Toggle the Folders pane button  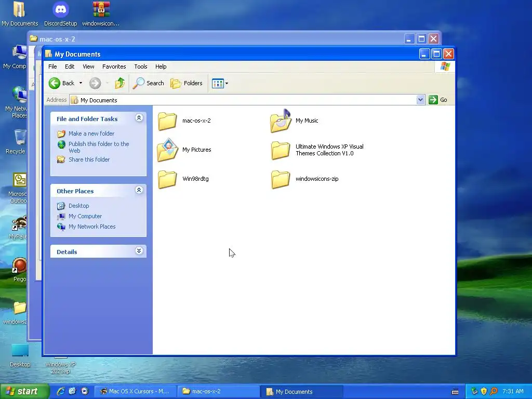[187, 83]
